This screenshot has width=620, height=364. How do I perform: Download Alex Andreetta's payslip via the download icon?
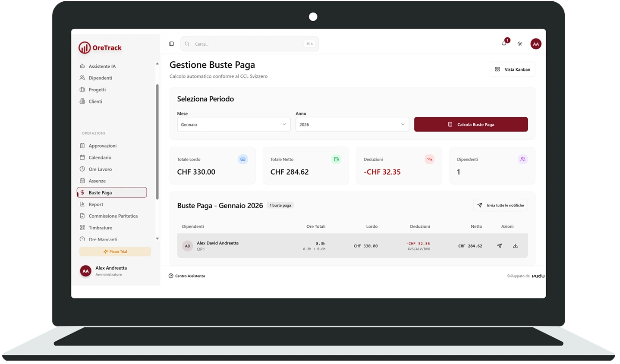click(515, 246)
